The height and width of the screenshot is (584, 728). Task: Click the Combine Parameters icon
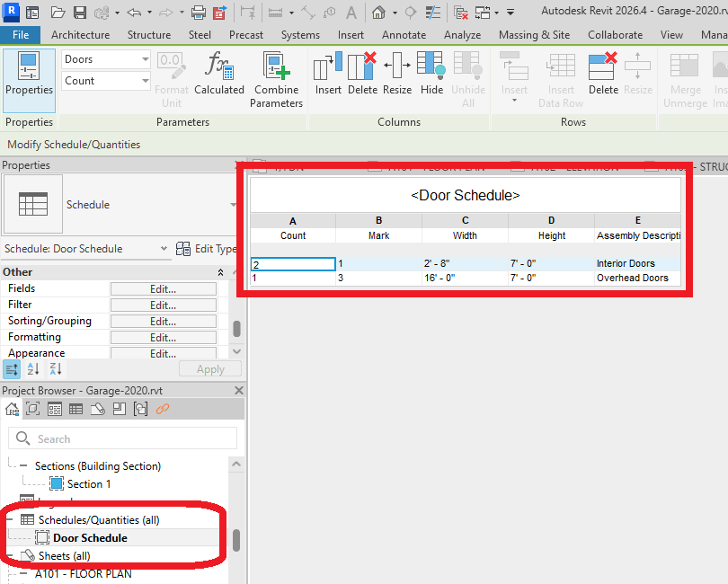[276, 67]
